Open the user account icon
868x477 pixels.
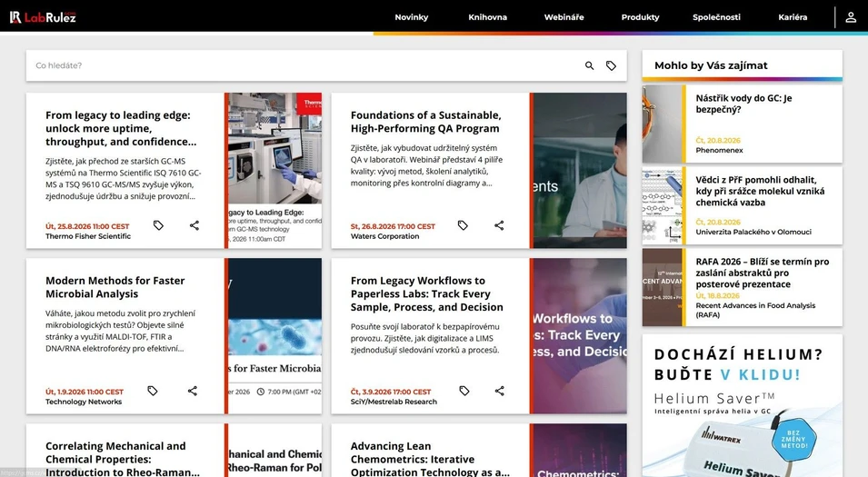[x=851, y=17]
